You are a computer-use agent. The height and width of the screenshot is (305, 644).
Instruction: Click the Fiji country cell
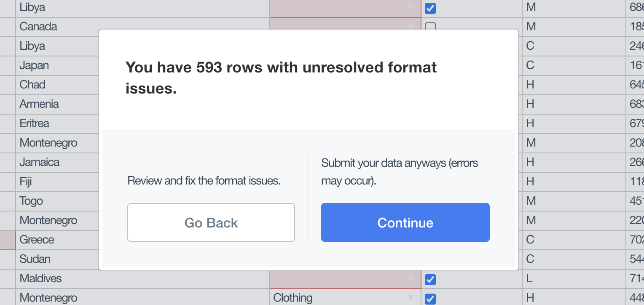(51, 182)
